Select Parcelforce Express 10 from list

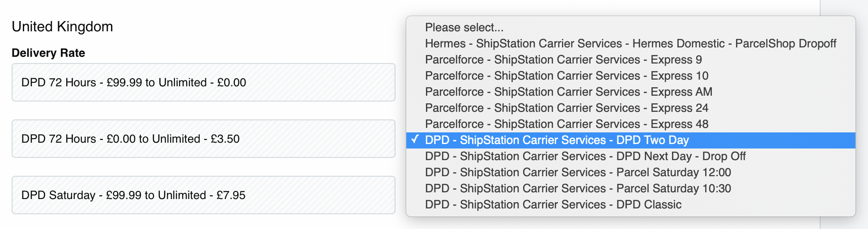click(566, 76)
